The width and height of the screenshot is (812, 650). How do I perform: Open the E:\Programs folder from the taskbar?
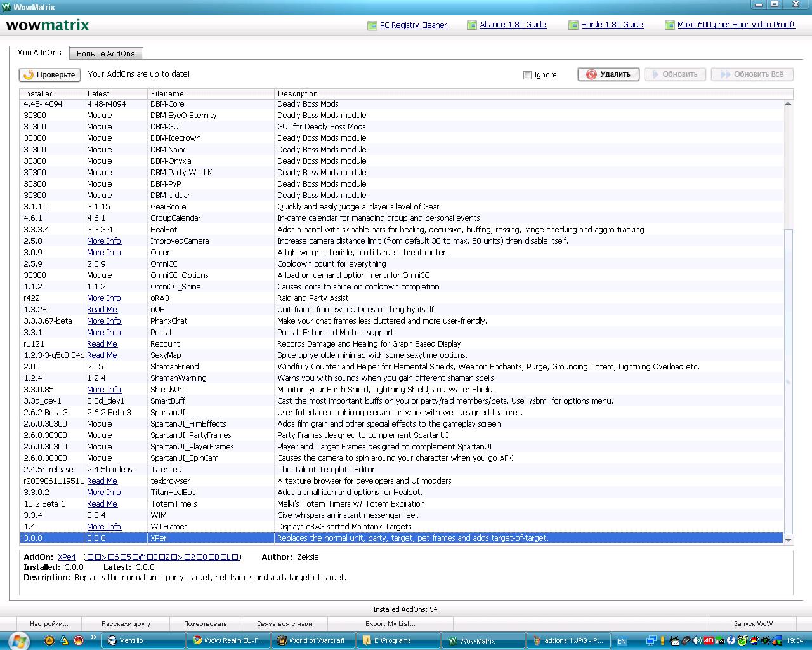(x=398, y=640)
